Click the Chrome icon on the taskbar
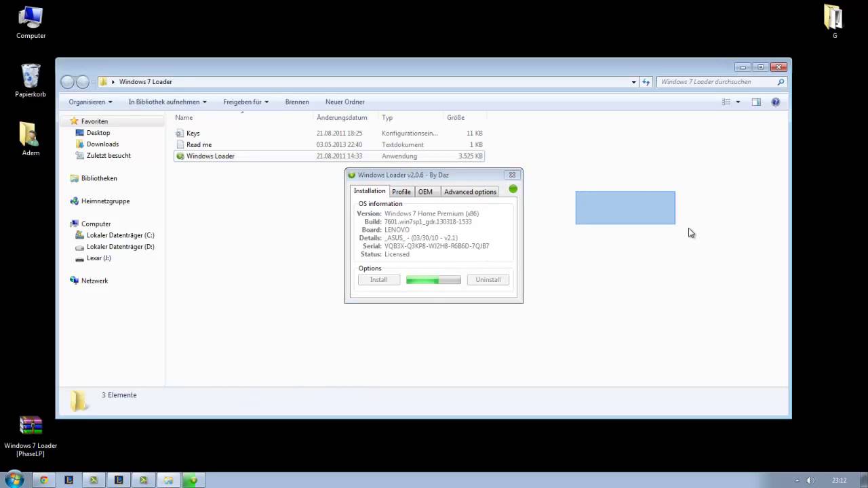This screenshot has width=868, height=488. pos(44,480)
